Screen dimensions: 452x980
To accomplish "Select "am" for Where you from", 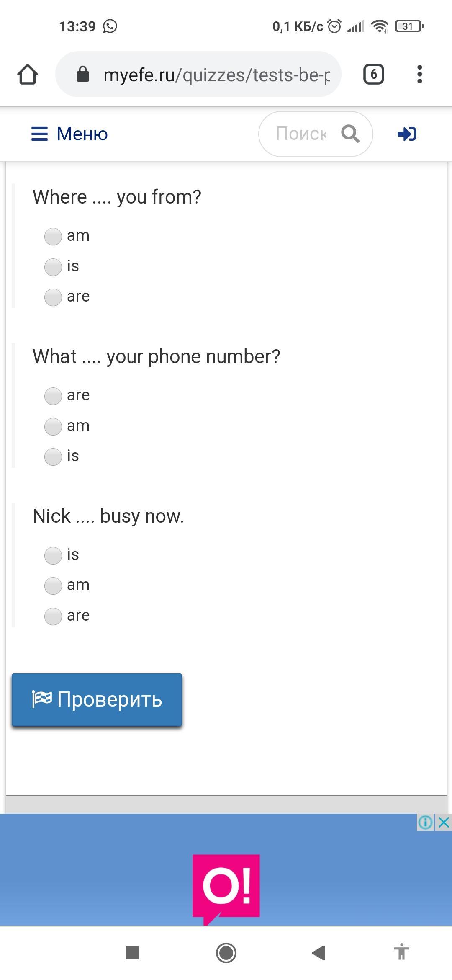I will [x=53, y=236].
